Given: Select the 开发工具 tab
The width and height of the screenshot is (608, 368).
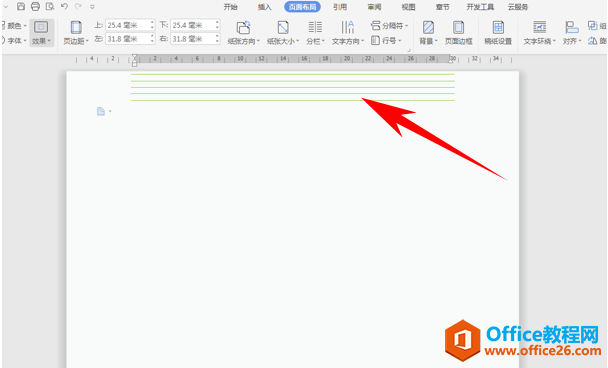Looking at the screenshot, I should point(480,7).
